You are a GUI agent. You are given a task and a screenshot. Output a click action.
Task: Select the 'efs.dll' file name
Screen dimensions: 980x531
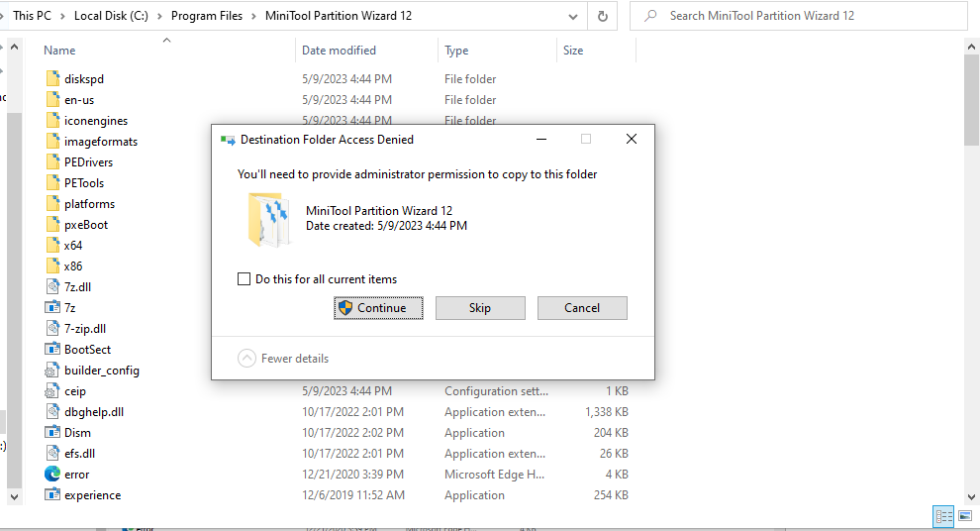[x=79, y=453]
